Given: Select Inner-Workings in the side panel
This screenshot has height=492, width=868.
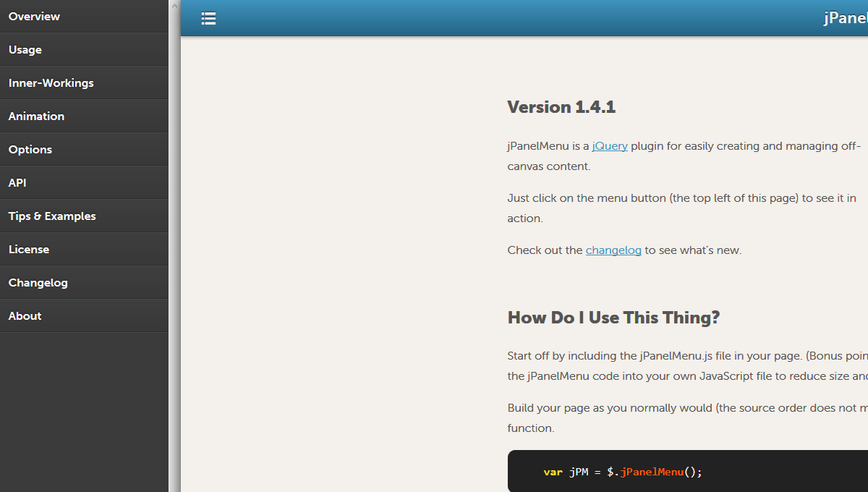Looking at the screenshot, I should click(51, 82).
